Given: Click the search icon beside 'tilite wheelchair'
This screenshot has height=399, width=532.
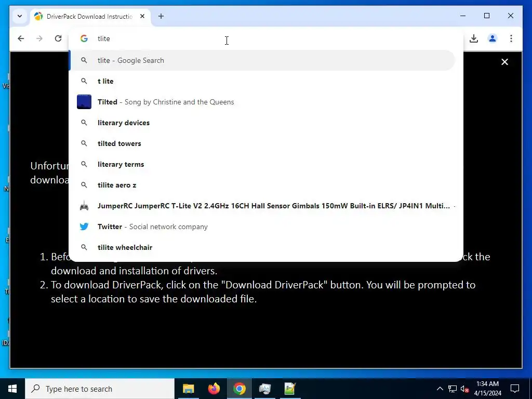Looking at the screenshot, I should pos(84,247).
